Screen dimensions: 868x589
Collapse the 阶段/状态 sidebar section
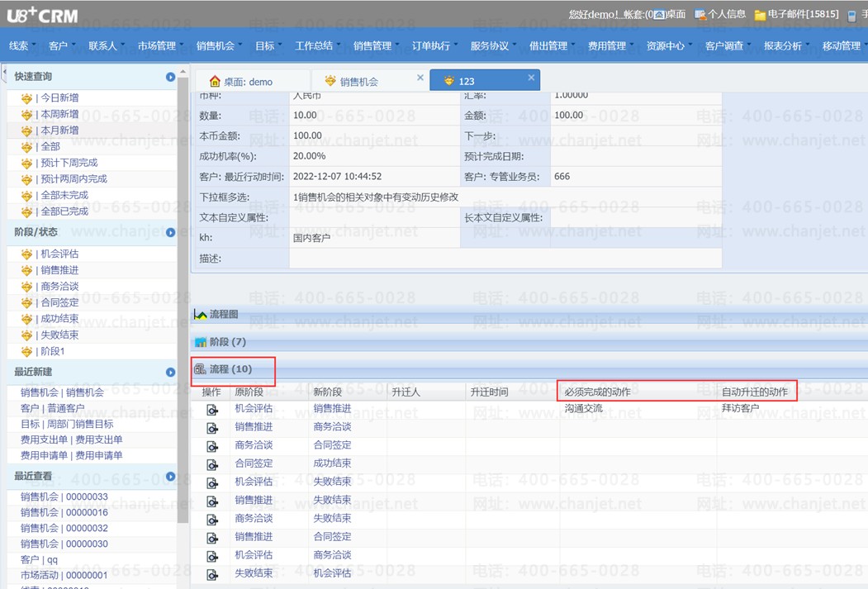pos(171,233)
